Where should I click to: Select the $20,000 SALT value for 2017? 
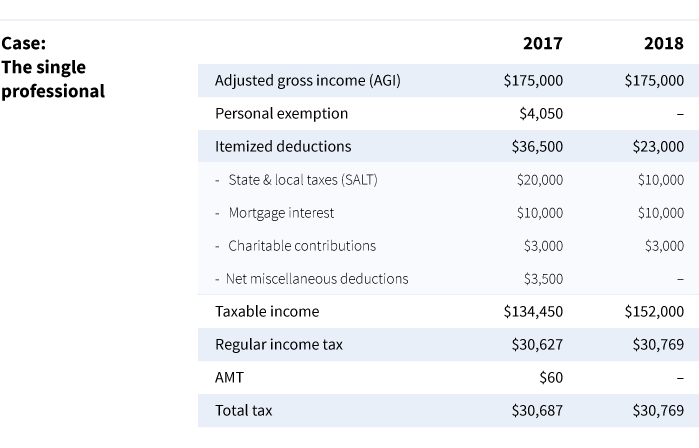540,180
